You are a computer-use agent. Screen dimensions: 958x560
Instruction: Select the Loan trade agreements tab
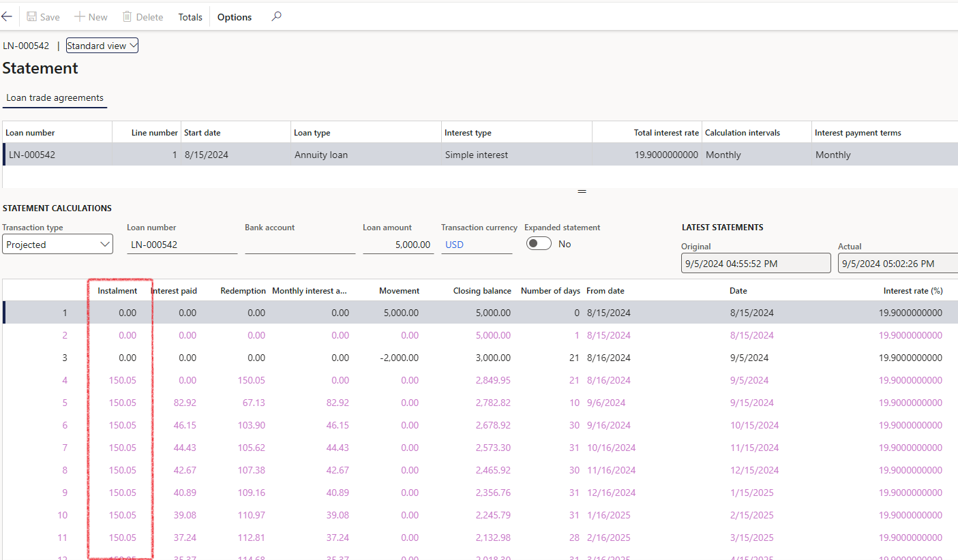point(55,98)
